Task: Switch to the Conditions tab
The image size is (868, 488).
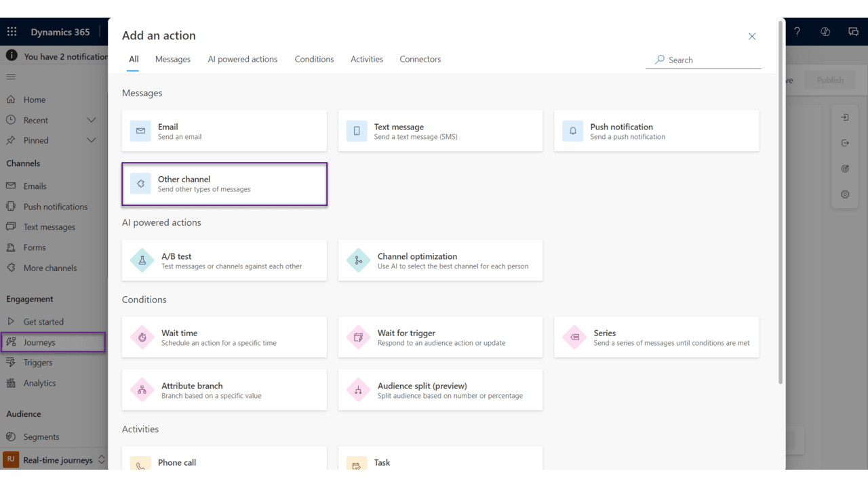Action: (314, 60)
